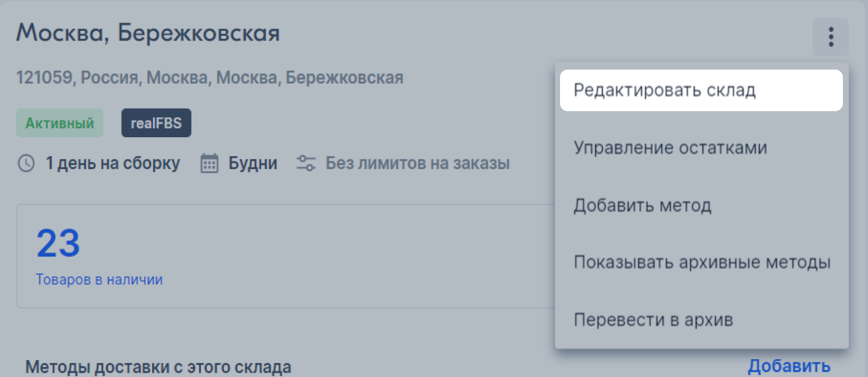This screenshot has width=868, height=377.
Task: Choose Управление остатками from menu
Action: pos(701,147)
